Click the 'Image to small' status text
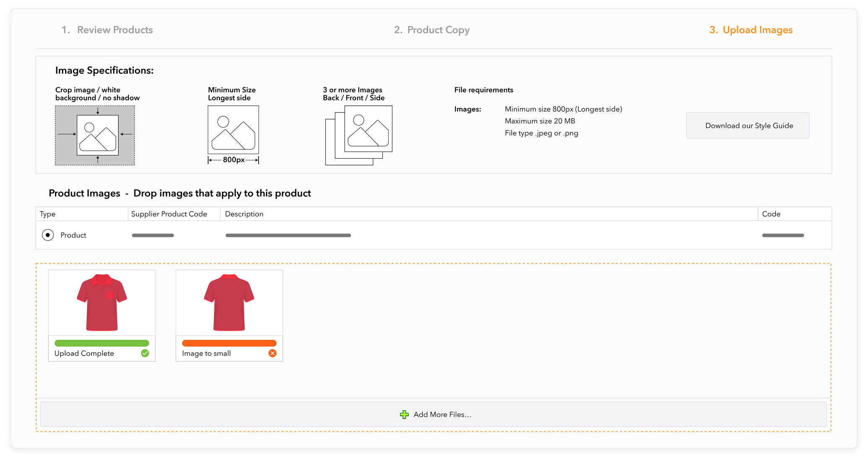868x461 pixels. [x=207, y=353]
